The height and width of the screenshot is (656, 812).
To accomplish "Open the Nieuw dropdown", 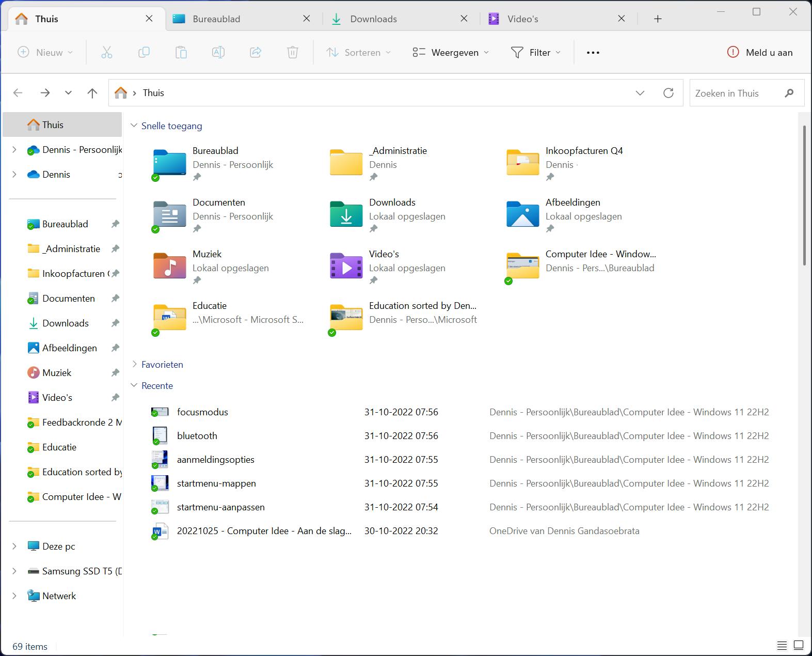I will [45, 52].
